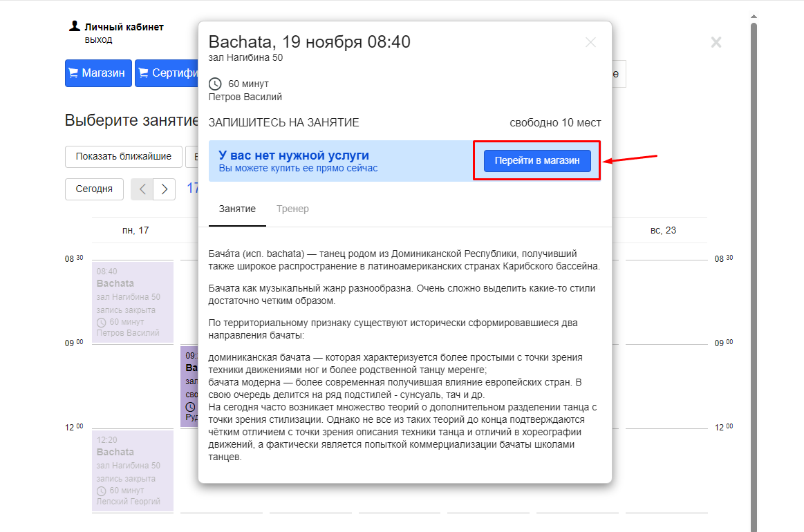The image size is (804, 532).
Task: Open the 12:20 Bachata class with Ленский Георгий
Action: (133, 471)
